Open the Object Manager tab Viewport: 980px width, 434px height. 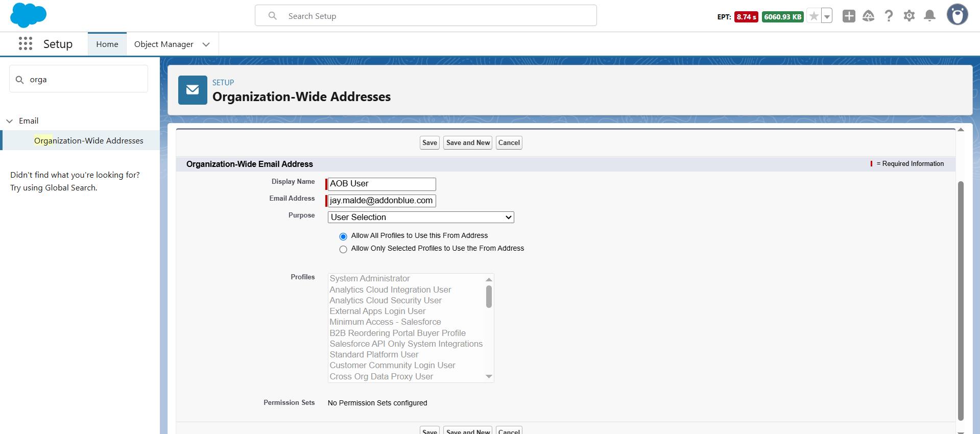pyautogui.click(x=163, y=44)
